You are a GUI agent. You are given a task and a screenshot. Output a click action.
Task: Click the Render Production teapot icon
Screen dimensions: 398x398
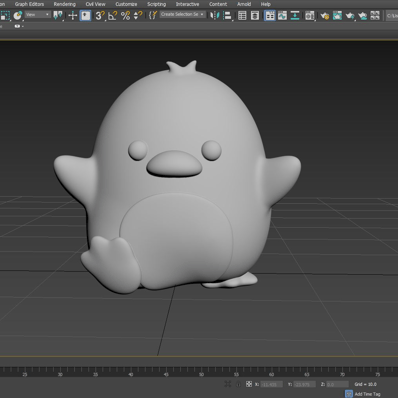[x=350, y=15]
